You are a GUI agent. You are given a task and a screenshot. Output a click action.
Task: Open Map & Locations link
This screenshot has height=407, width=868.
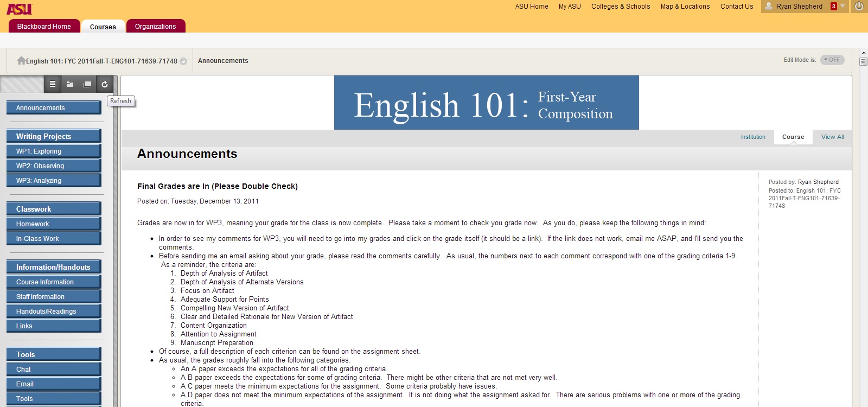point(685,7)
